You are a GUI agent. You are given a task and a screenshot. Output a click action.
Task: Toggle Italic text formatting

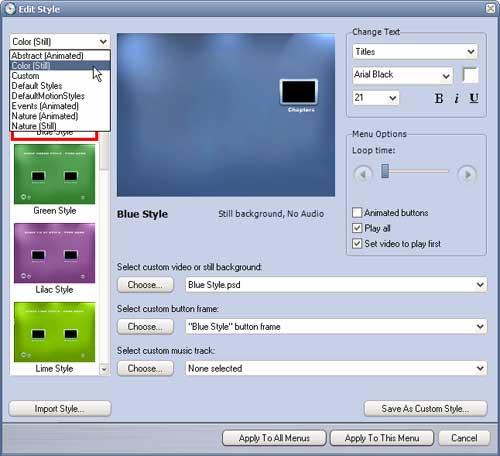click(457, 98)
